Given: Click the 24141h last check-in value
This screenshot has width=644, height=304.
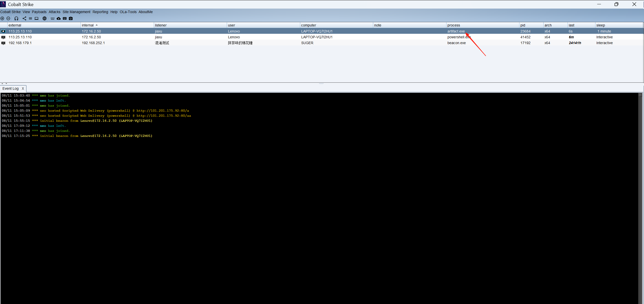Looking at the screenshot, I should [575, 43].
